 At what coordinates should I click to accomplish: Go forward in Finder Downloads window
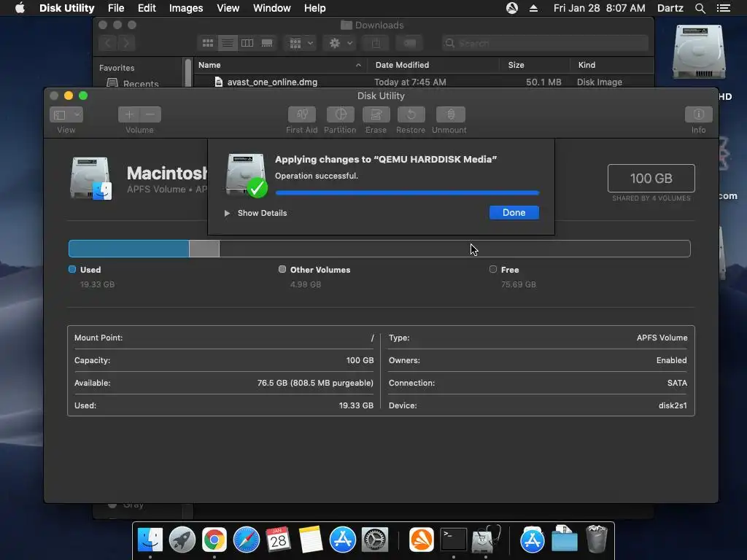[126, 43]
